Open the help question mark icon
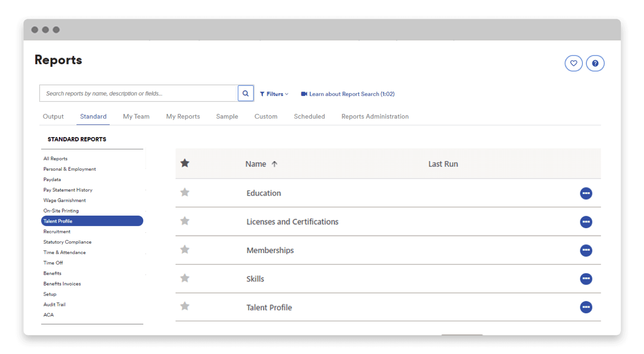Viewport: 644px width, 354px height. tap(595, 63)
